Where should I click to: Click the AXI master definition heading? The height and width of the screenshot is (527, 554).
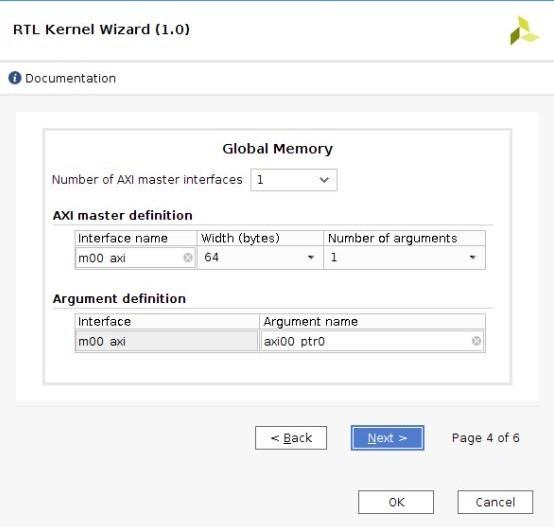[x=122, y=215]
